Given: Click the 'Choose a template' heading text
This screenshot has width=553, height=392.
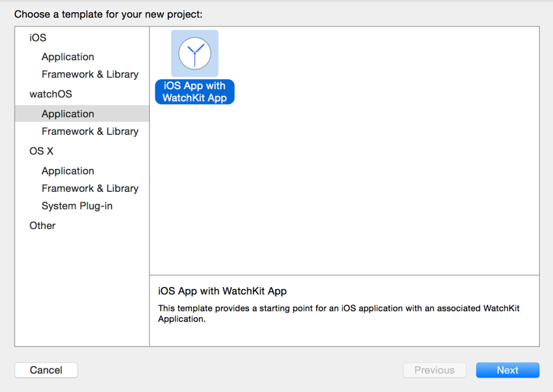Looking at the screenshot, I should (108, 14).
